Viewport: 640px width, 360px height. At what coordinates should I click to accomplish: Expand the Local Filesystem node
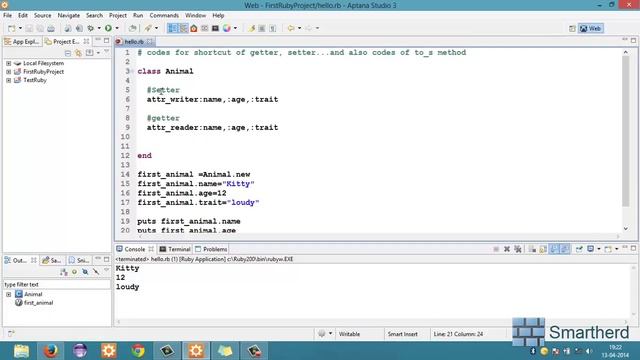coord(9,63)
